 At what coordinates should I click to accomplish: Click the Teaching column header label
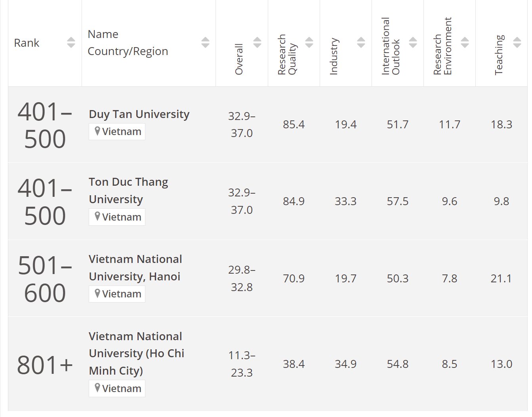499,55
